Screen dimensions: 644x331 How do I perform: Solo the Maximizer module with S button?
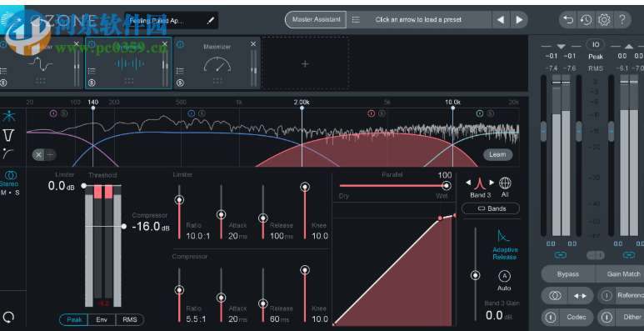coord(180,83)
